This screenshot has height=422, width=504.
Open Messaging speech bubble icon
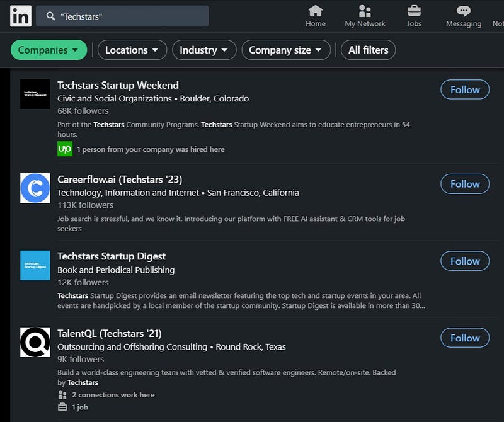tap(464, 11)
